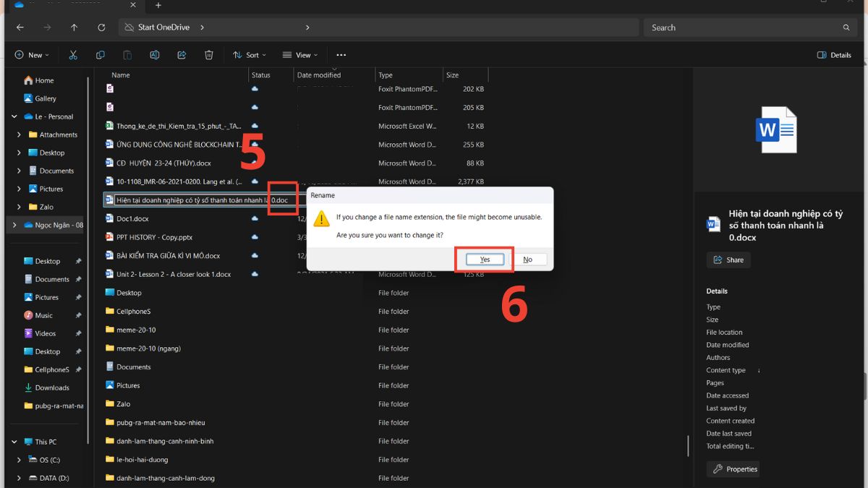Click the Refresh icon in the address bar

pos(101,27)
